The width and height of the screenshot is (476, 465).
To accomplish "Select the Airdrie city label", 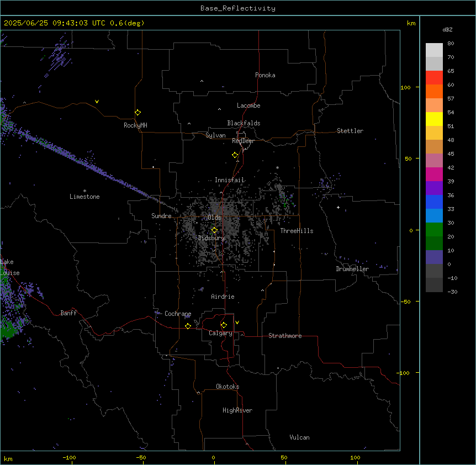I will [x=223, y=297].
